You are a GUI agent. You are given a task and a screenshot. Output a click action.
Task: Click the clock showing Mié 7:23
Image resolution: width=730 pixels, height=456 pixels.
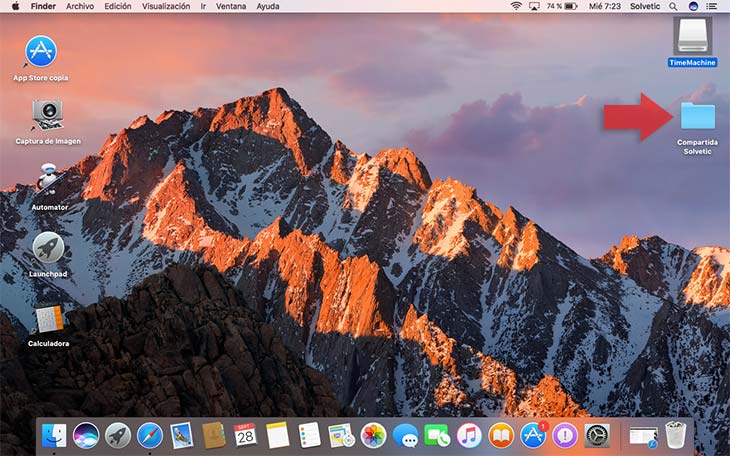coord(605,6)
